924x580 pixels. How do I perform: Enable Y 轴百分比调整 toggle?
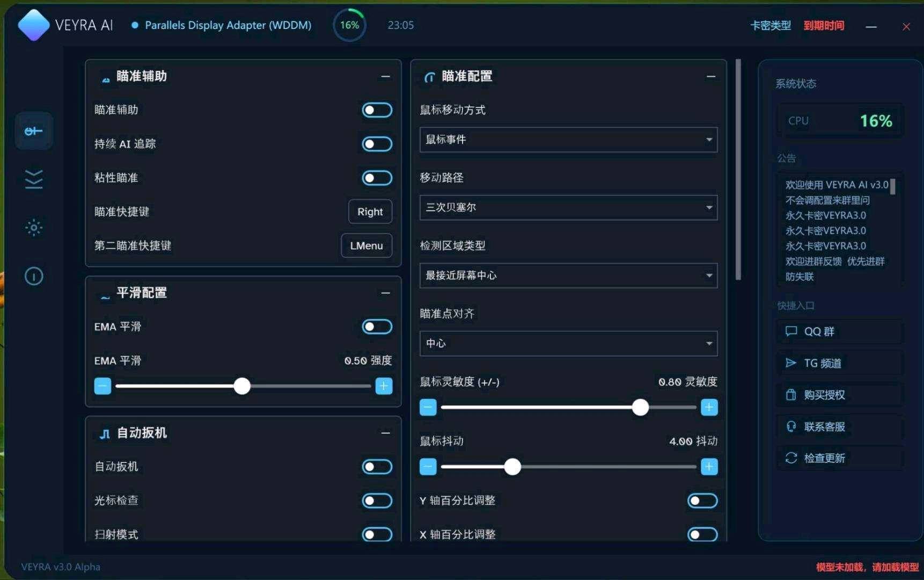702,501
